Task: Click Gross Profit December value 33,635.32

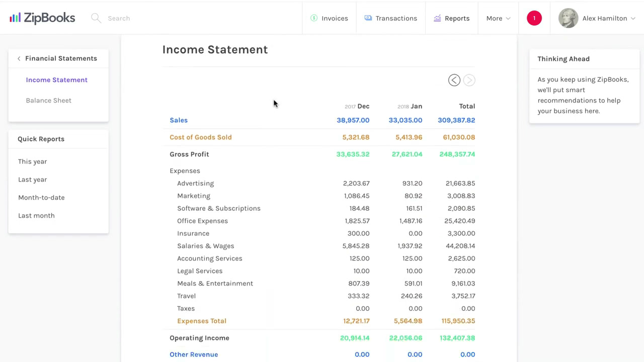Action: (353, 154)
